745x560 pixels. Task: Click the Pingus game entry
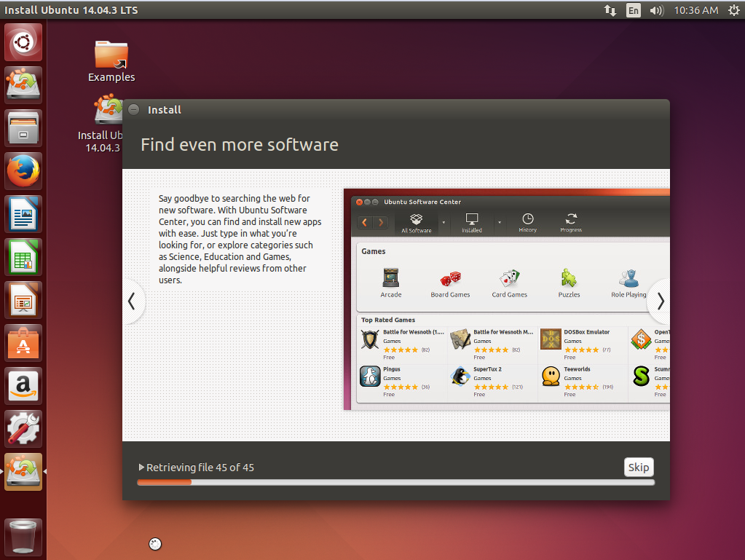[x=402, y=382]
